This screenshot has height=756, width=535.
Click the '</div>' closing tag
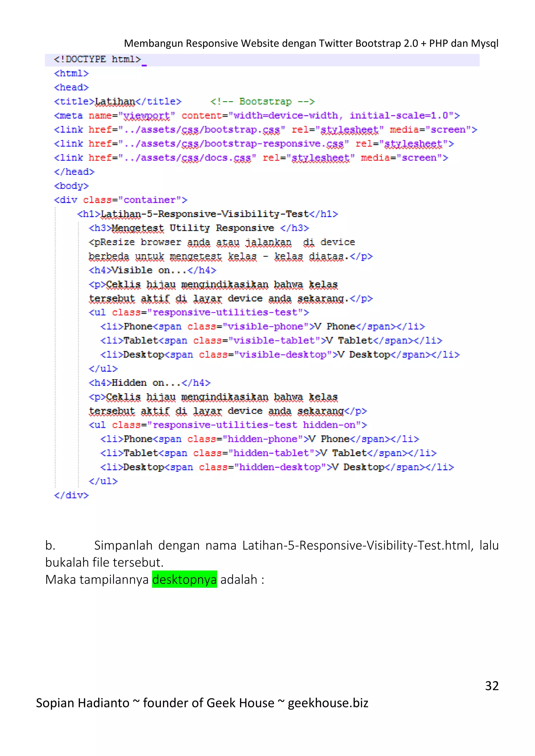coord(71,495)
